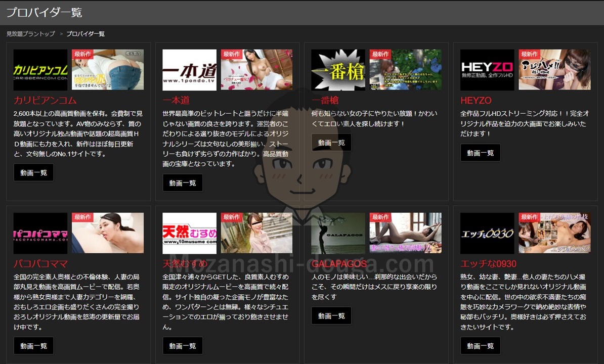Click the 一本道 logo image

189,70
